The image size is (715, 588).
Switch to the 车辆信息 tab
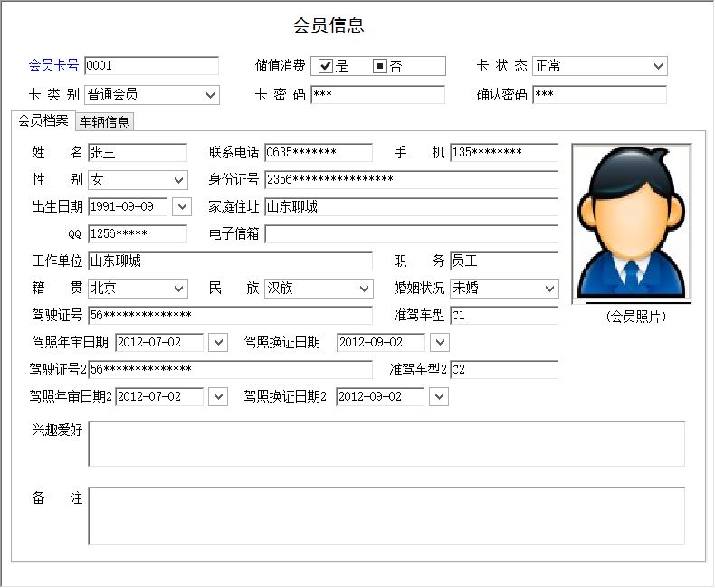[x=104, y=121]
